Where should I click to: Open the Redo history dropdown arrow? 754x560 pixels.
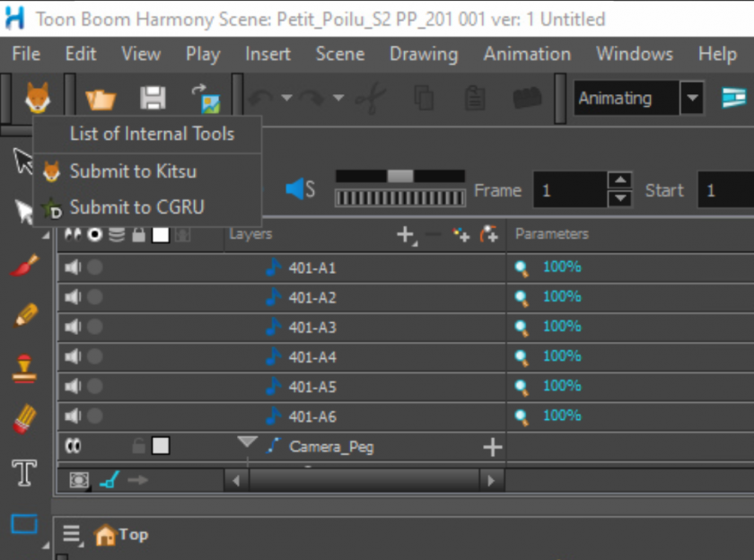tap(338, 98)
